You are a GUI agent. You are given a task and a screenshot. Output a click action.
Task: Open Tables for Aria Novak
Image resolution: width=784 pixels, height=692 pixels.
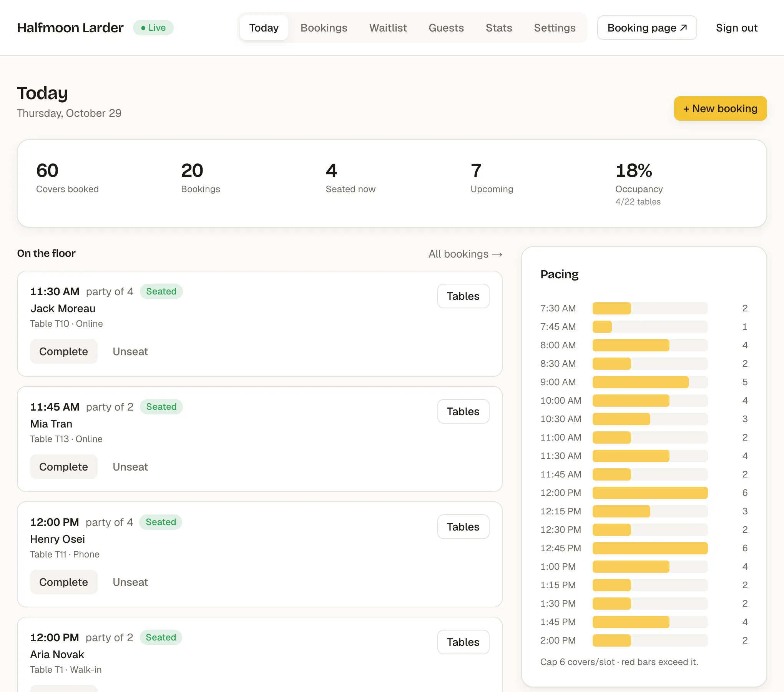coord(463,642)
